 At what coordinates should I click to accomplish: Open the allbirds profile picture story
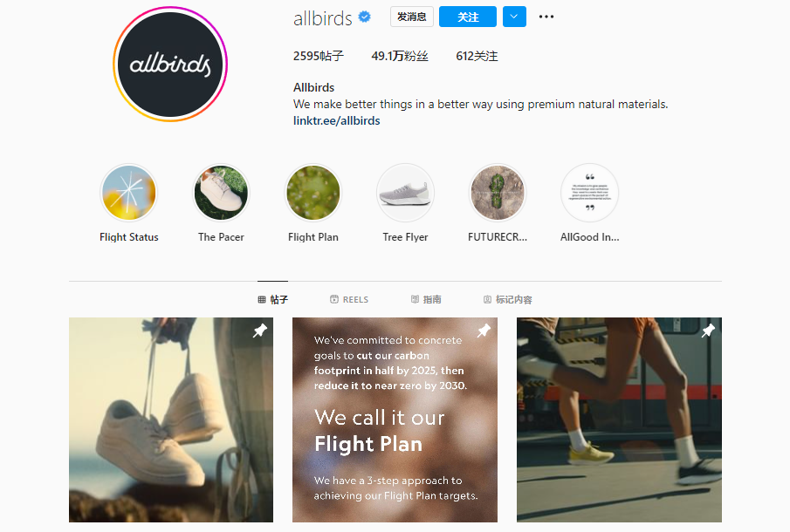click(170, 64)
